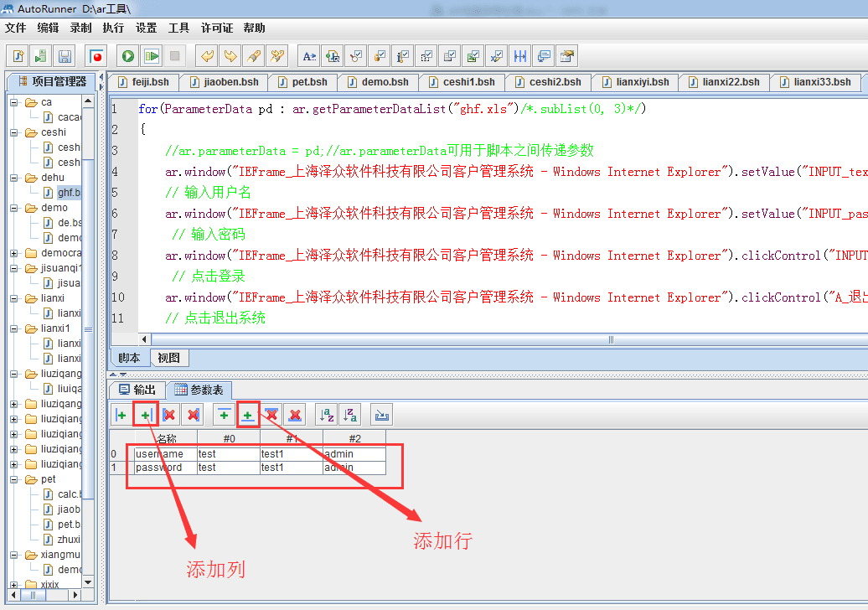Click the green-arrow project icon next to new script
This screenshot has height=610, width=868.
coord(41,56)
